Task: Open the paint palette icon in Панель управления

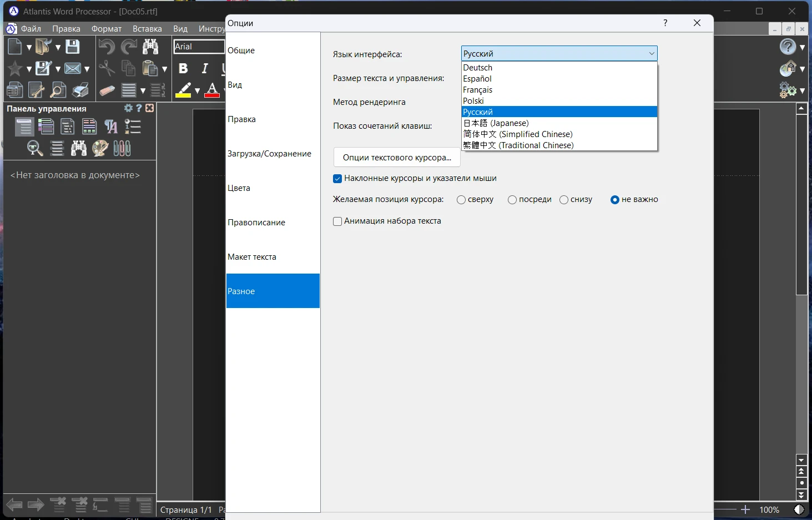Action: point(100,148)
